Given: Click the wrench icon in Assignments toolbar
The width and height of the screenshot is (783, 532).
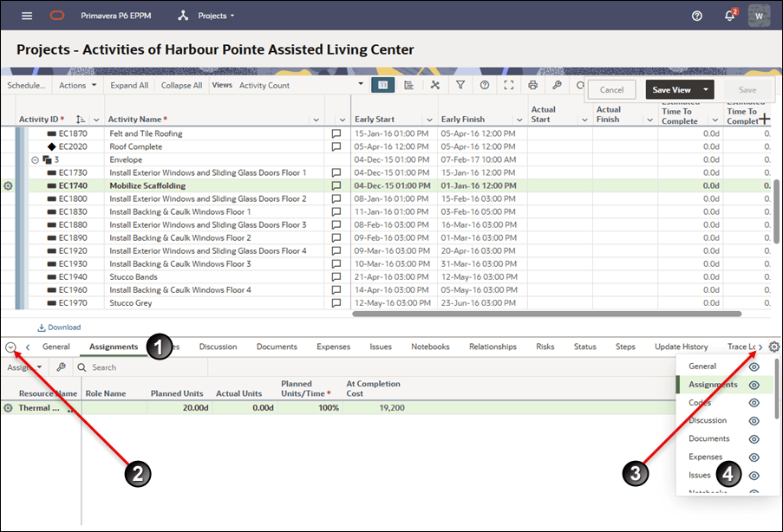Looking at the screenshot, I should (61, 367).
